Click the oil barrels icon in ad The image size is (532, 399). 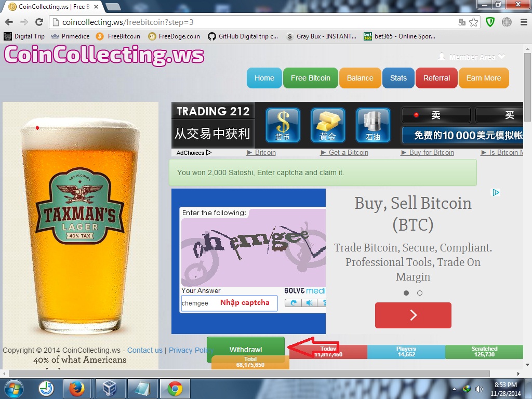pos(373,125)
